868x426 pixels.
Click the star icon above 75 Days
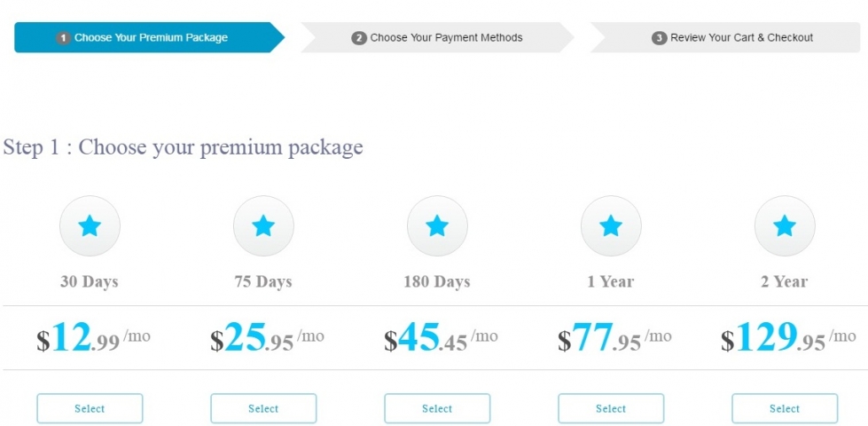pos(263,226)
